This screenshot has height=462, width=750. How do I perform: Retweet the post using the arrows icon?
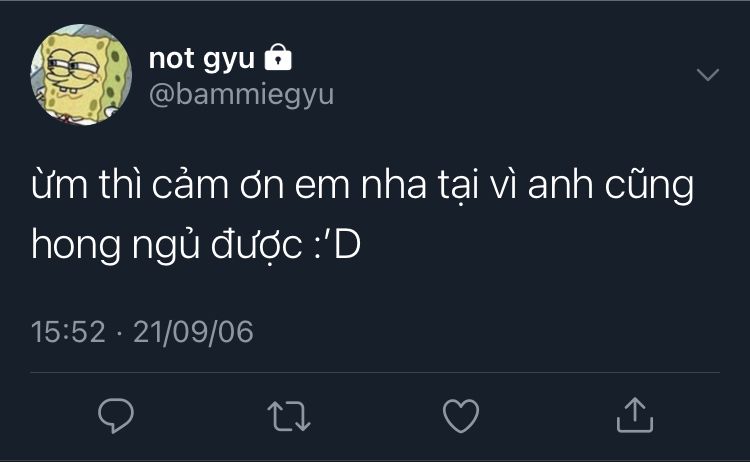[x=289, y=416]
